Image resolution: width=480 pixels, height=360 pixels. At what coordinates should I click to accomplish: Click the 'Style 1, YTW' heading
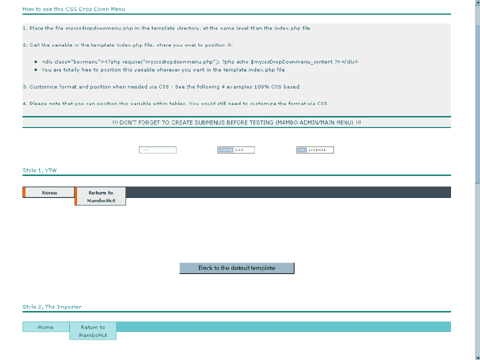point(40,170)
